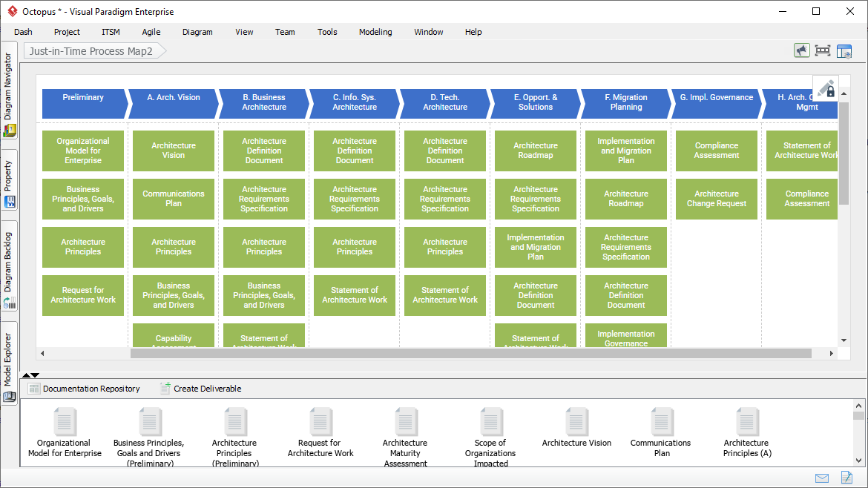
Task: Open the layout panel icon at top right
Action: pos(844,50)
